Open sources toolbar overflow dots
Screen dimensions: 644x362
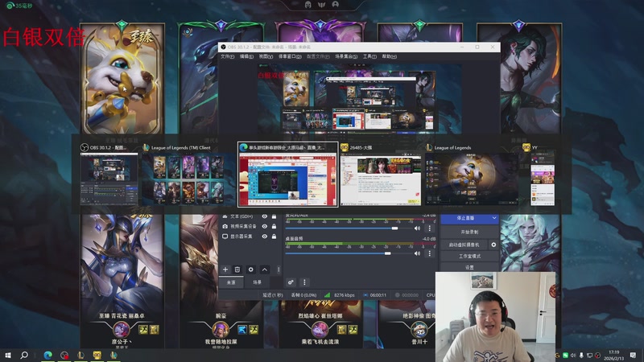coord(279,269)
